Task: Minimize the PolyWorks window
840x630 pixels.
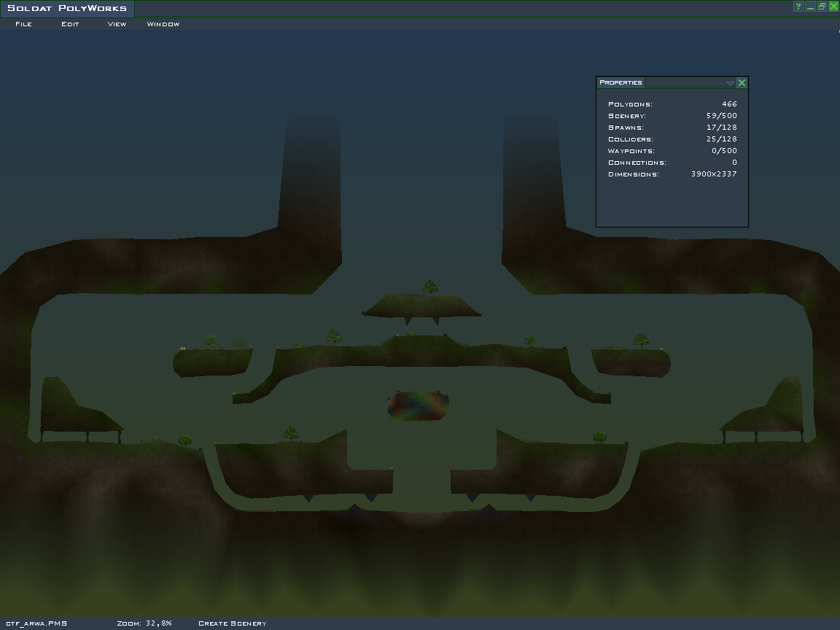Action: click(x=810, y=7)
